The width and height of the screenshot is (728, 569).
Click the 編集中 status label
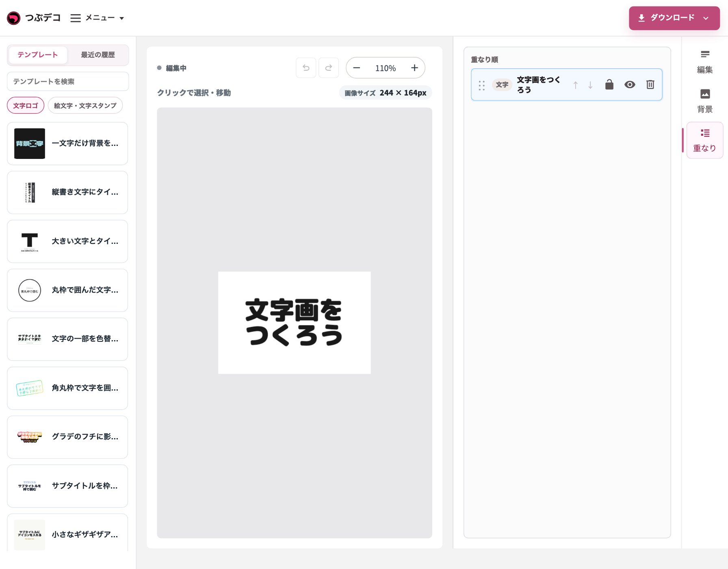tap(176, 68)
